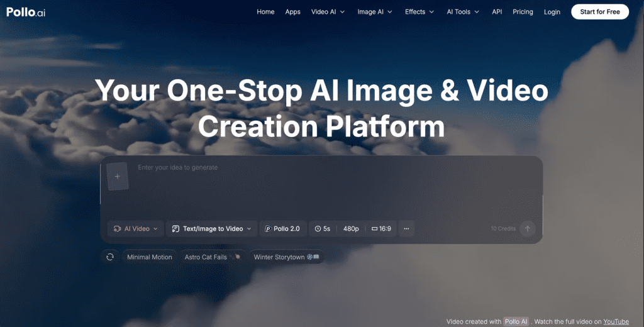Expand the Video AI nav menu
This screenshot has height=327, width=644.
(328, 12)
